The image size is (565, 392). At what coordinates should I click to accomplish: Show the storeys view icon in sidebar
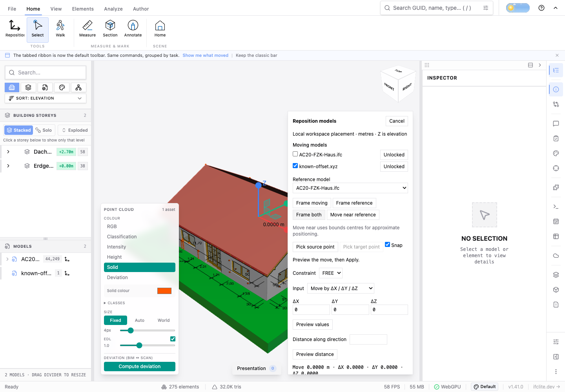pos(12,87)
